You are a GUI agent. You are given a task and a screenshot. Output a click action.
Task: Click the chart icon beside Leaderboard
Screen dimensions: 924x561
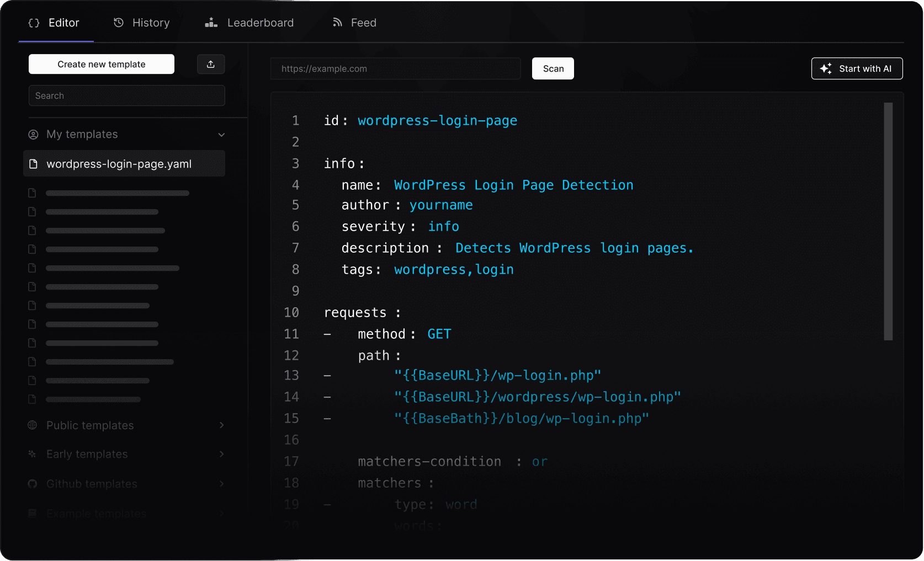(210, 23)
